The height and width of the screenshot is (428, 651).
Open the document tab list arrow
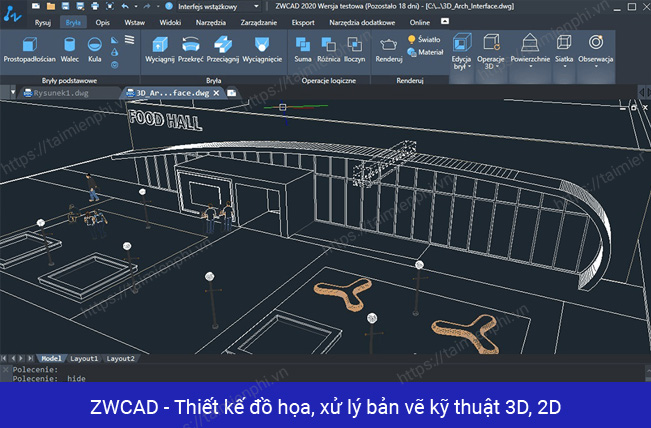(x=13, y=92)
